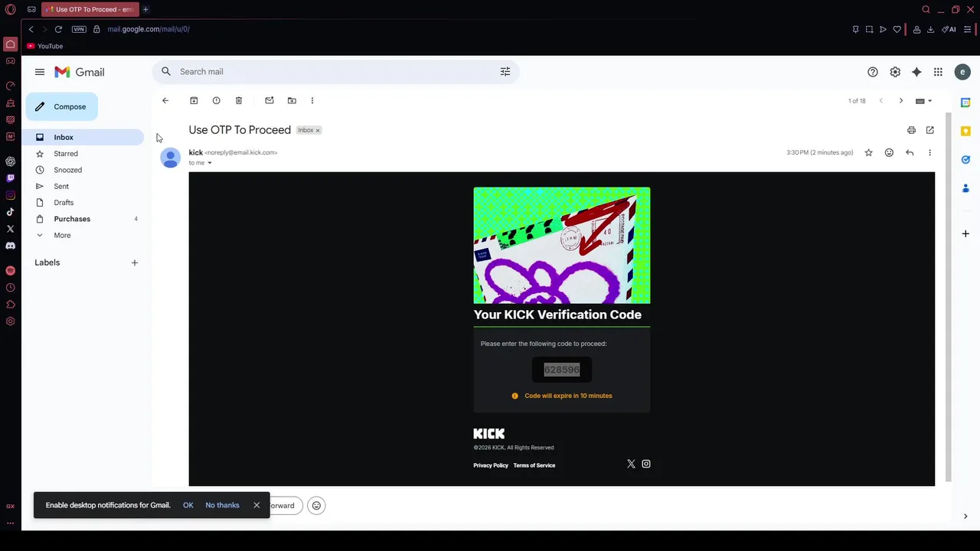Click the Search mail field
The width and height of the screenshot is (980, 551).
[x=335, y=71]
